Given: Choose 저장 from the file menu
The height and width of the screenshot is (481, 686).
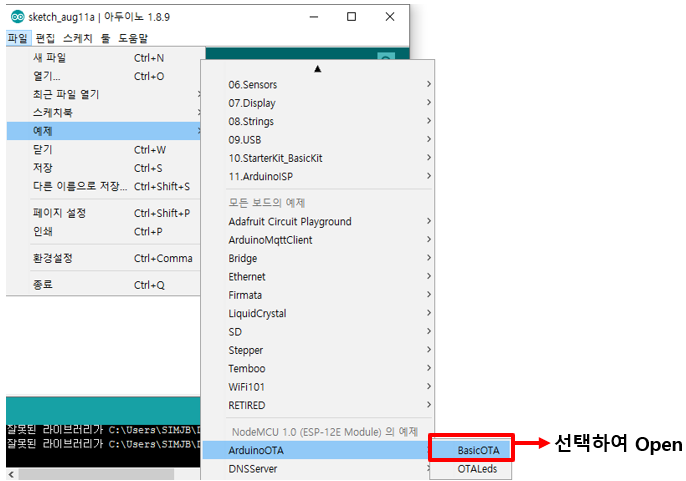Looking at the screenshot, I should pyautogui.click(x=104, y=168).
